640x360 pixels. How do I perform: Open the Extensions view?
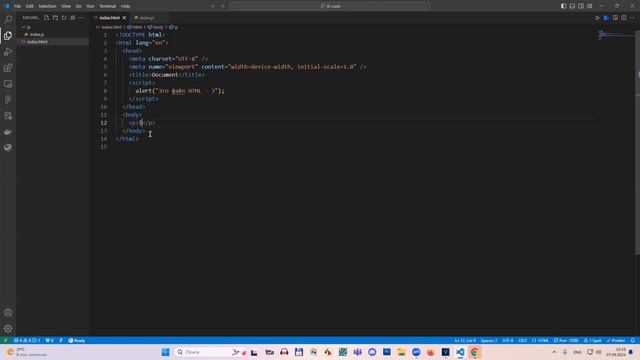point(8,68)
